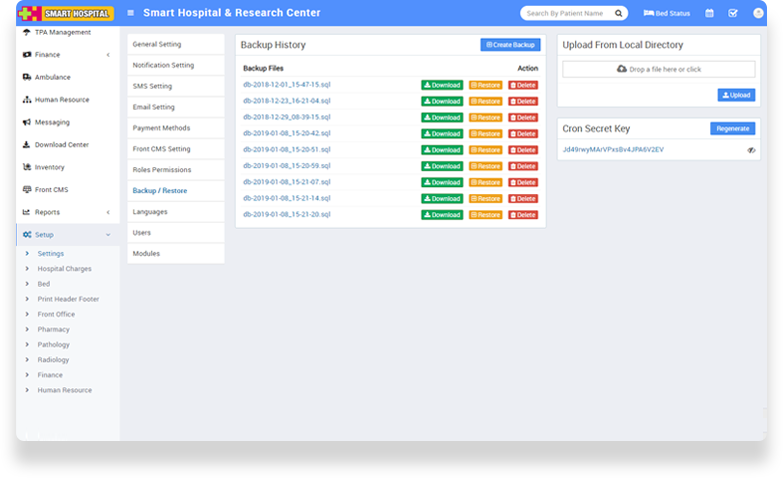Click Bed Status in the header
The width and height of the screenshot is (783, 478).
(x=666, y=13)
